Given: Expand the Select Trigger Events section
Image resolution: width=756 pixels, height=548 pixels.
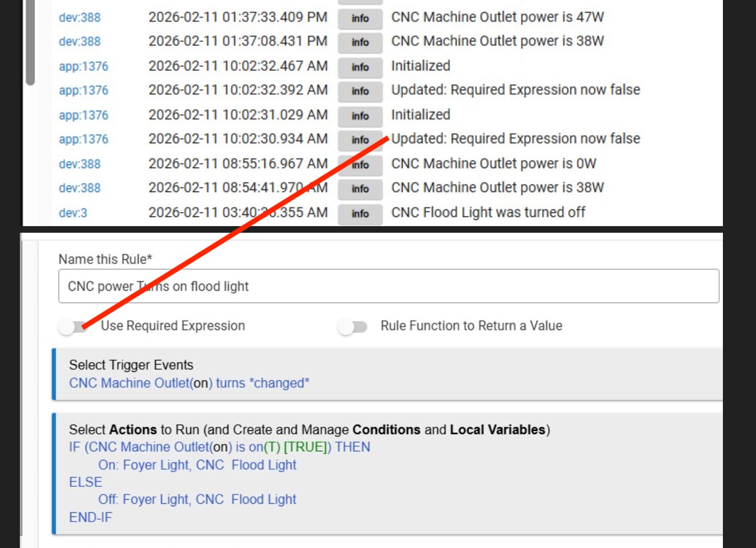Looking at the screenshot, I should pyautogui.click(x=131, y=365).
